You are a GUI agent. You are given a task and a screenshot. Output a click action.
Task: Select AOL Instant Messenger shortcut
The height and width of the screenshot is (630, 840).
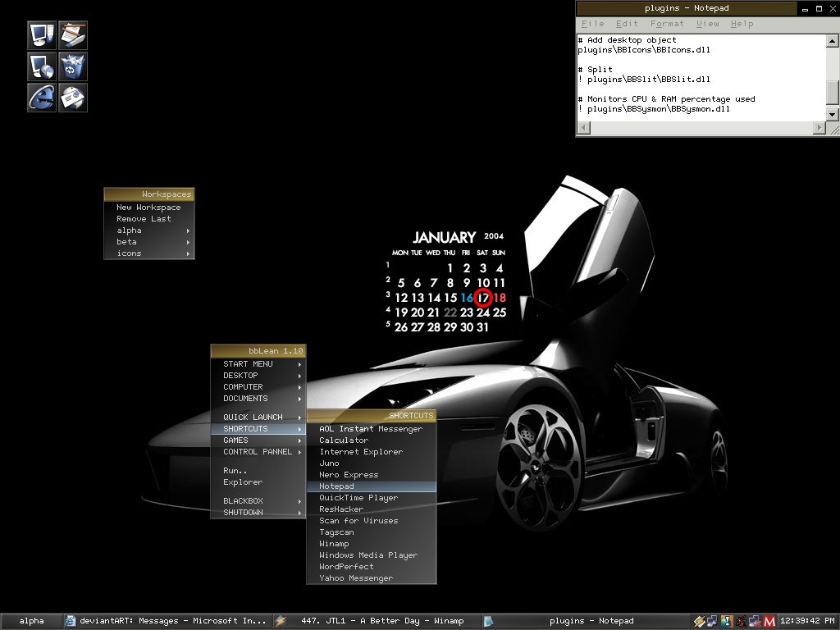click(x=372, y=429)
